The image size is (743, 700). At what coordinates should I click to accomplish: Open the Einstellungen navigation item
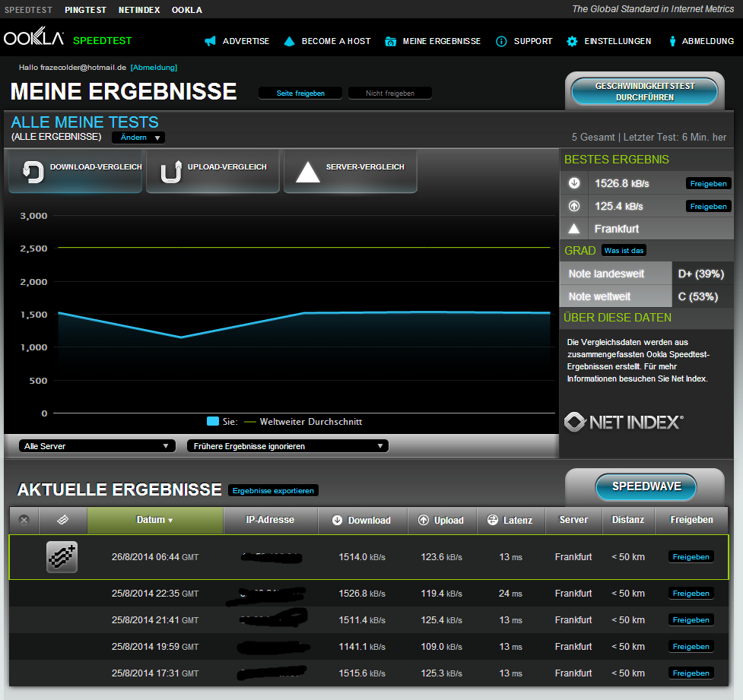coord(609,41)
